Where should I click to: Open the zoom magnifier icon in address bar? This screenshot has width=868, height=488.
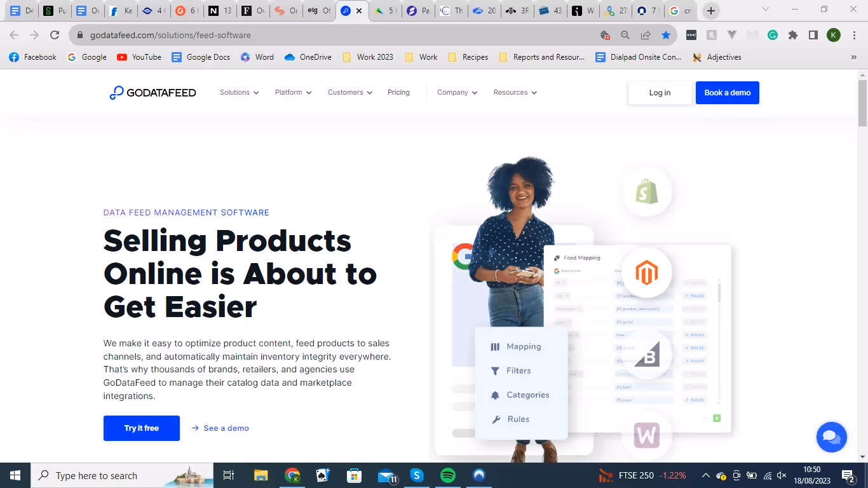pos(625,36)
